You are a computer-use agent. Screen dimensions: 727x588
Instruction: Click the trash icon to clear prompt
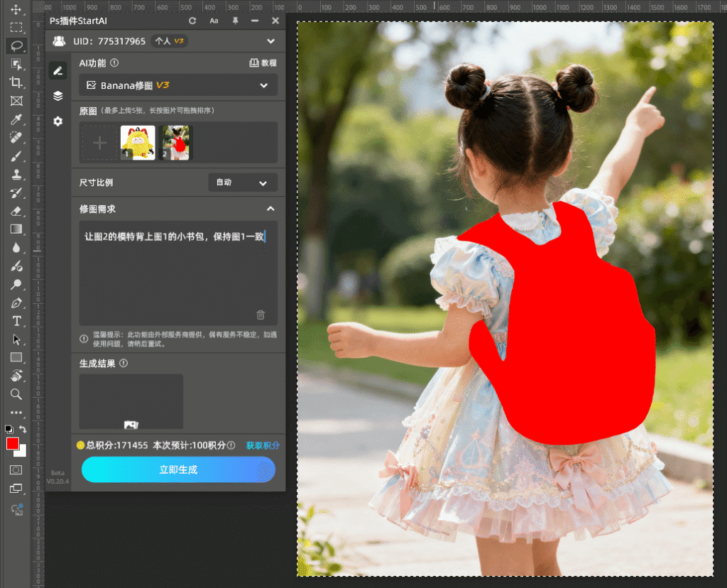tap(261, 315)
